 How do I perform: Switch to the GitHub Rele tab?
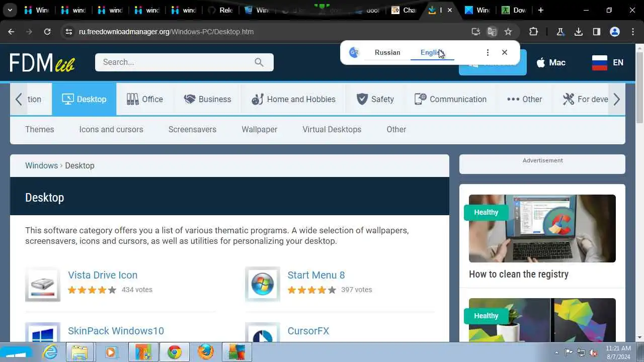pos(220,10)
